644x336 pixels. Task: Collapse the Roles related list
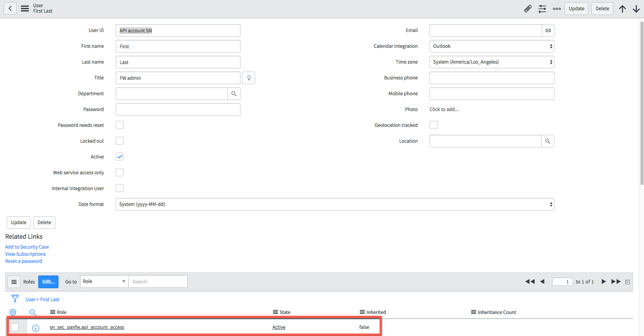click(x=627, y=282)
